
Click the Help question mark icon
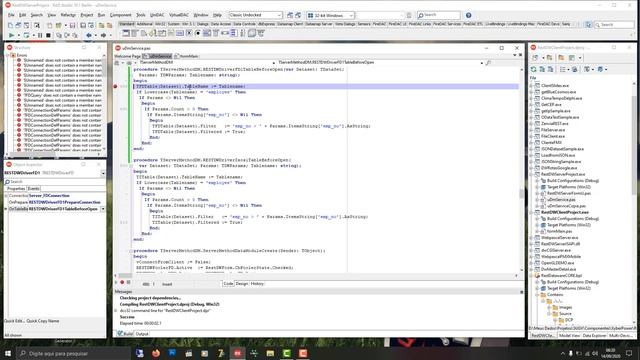pos(469,15)
